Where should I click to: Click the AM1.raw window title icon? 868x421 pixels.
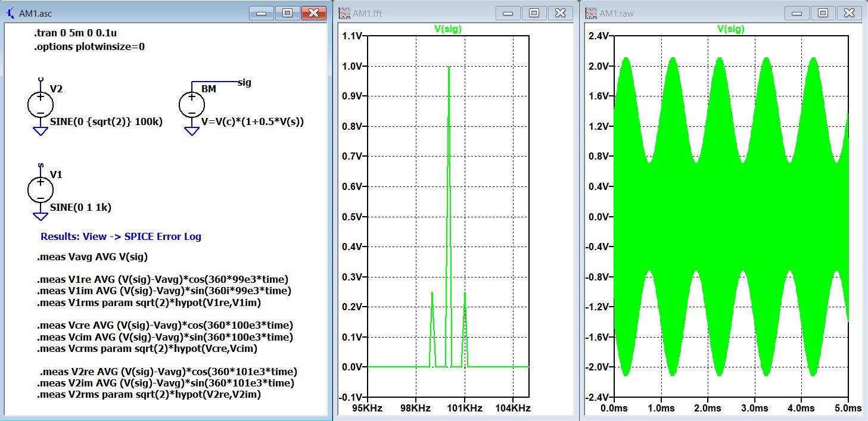tap(592, 13)
